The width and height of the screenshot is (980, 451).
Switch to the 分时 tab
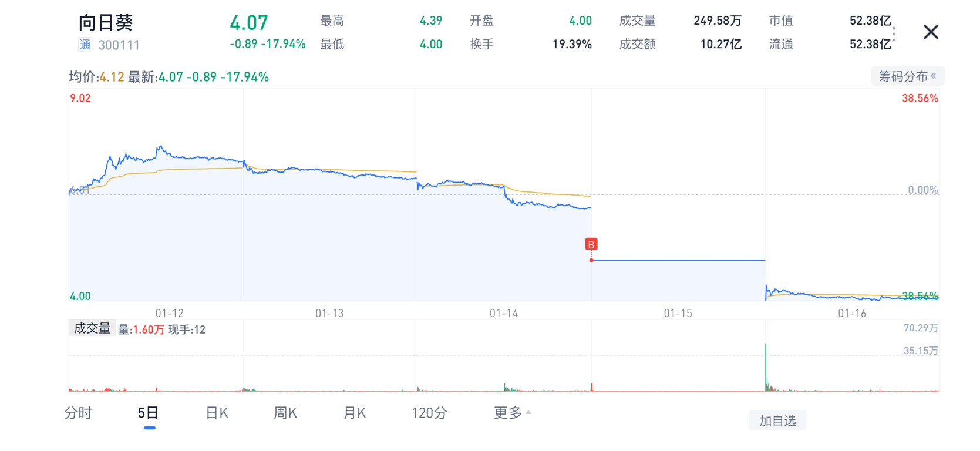pyautogui.click(x=78, y=413)
